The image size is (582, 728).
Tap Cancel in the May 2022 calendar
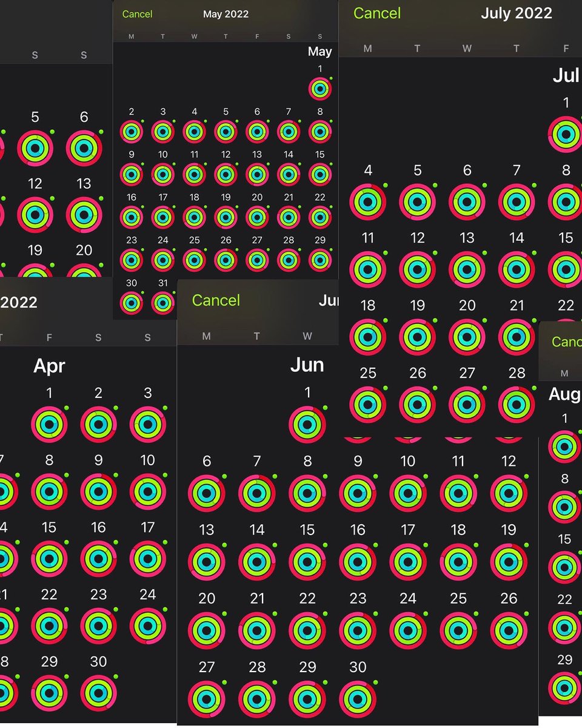pyautogui.click(x=137, y=14)
